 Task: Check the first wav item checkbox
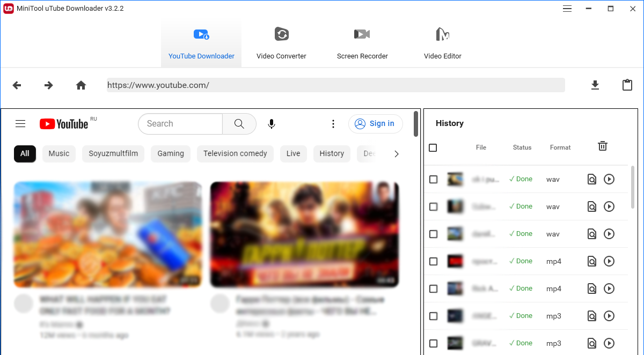pyautogui.click(x=433, y=179)
